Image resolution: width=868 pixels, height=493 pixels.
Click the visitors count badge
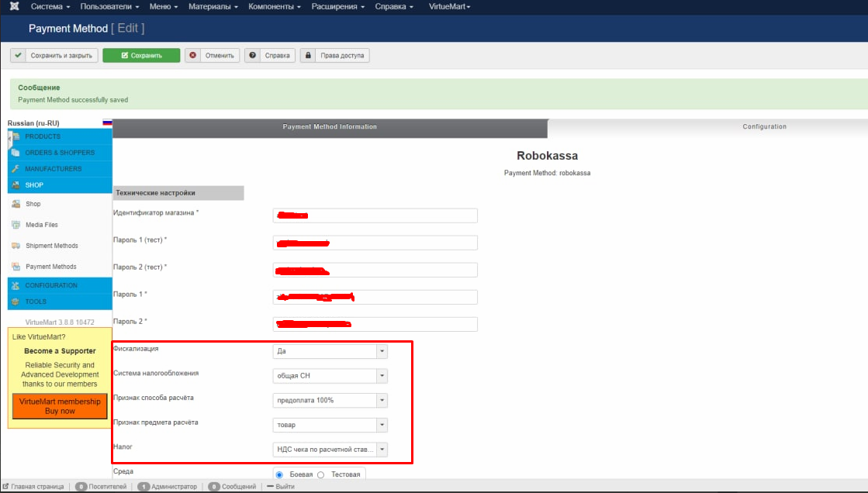[x=81, y=486]
